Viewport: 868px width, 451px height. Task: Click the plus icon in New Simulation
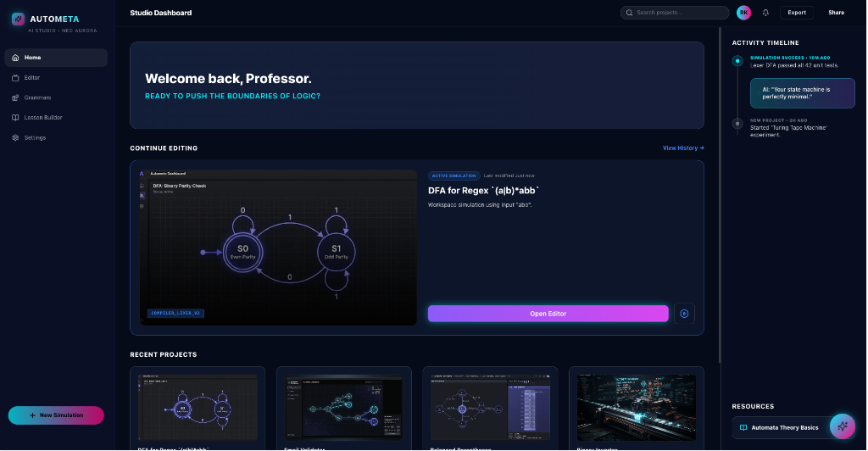(33, 415)
